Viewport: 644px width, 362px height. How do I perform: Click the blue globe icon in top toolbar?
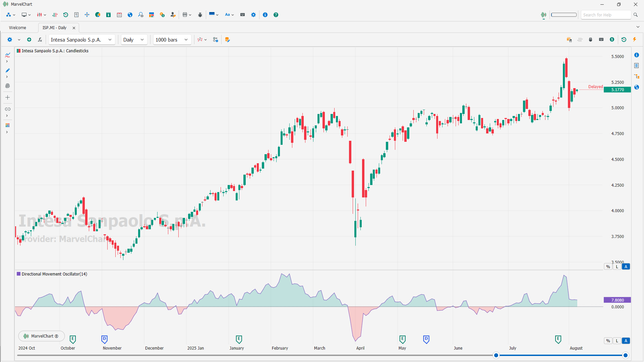[x=130, y=15]
